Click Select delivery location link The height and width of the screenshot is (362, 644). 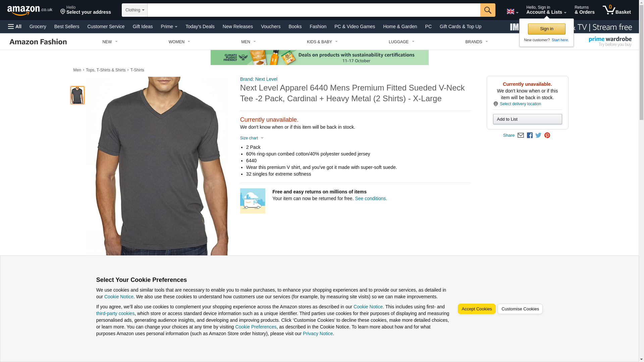pyautogui.click(x=520, y=104)
